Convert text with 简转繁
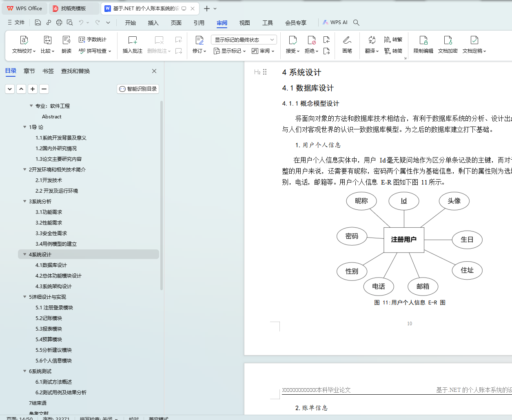 [393, 40]
